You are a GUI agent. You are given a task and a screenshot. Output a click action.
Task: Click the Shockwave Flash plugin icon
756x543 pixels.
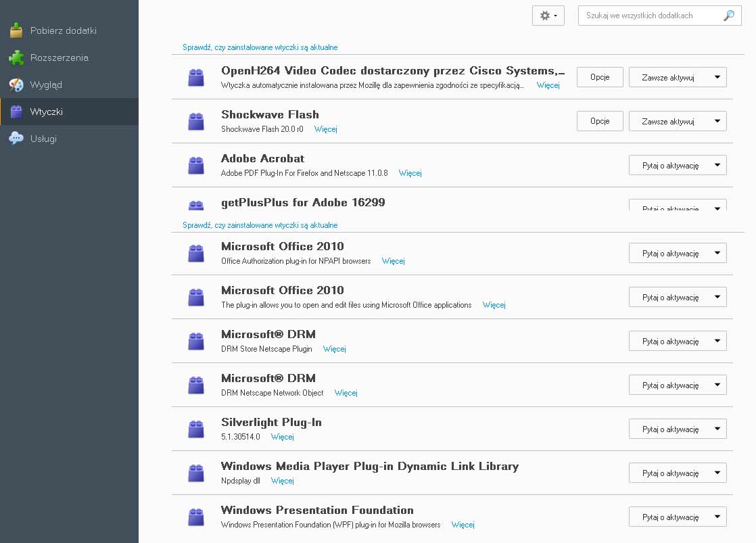(x=195, y=122)
